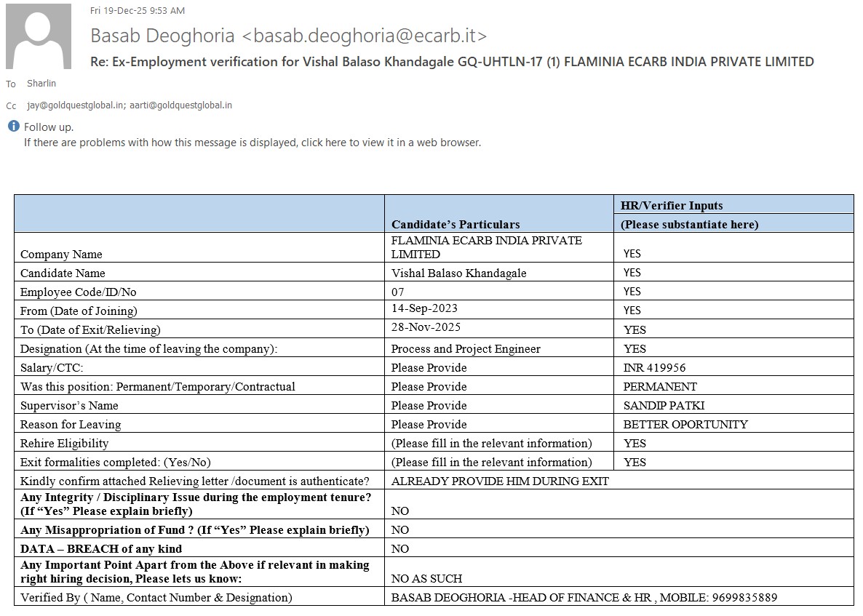Click the Follow up flag text
Image resolution: width=863 pixels, height=616 pixels.
(x=49, y=127)
